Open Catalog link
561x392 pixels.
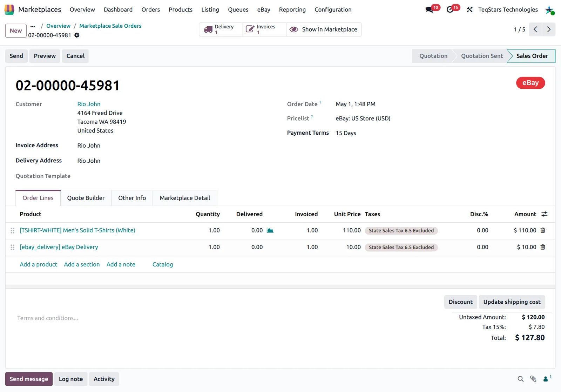[163, 264]
